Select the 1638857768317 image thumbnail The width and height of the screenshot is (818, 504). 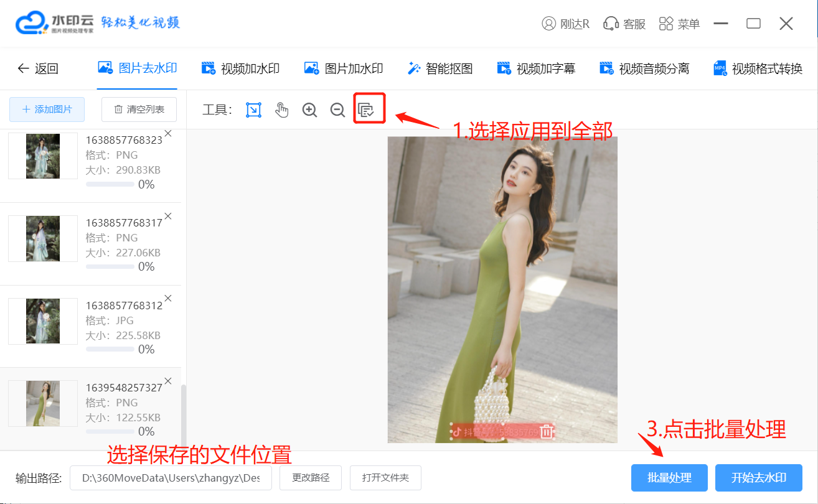click(x=43, y=238)
